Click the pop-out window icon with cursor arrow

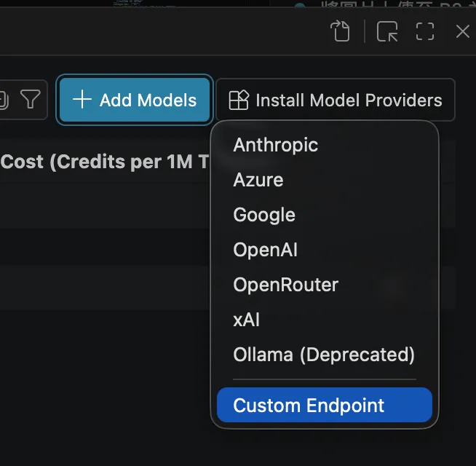coord(387,31)
